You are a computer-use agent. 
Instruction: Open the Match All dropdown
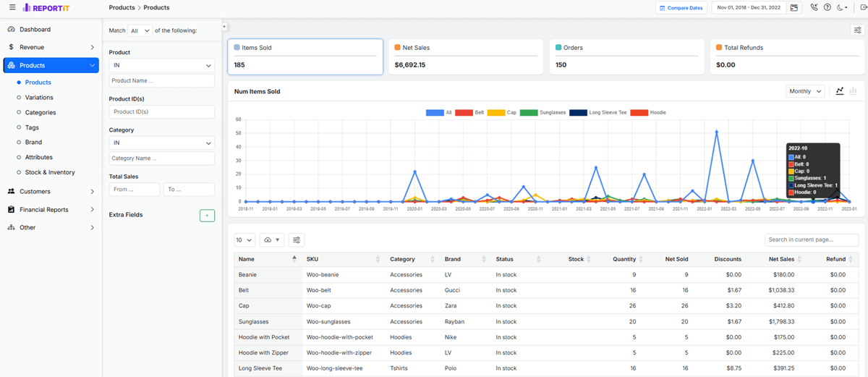pos(140,30)
